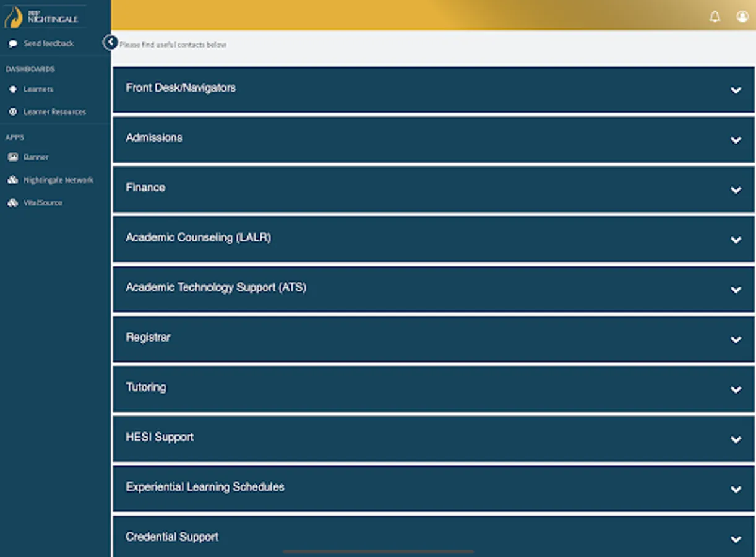Open the Registrar section title
The width and height of the screenshot is (756, 557).
(148, 337)
